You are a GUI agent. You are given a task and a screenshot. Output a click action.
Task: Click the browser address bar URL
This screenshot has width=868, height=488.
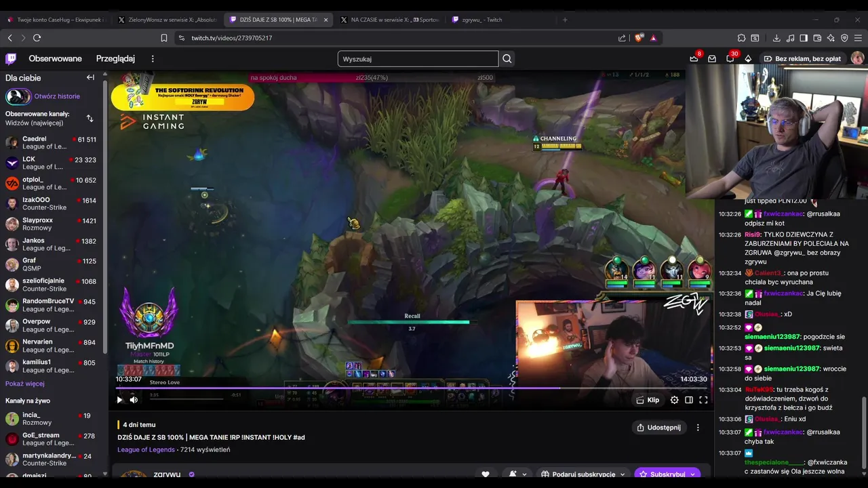(231, 38)
